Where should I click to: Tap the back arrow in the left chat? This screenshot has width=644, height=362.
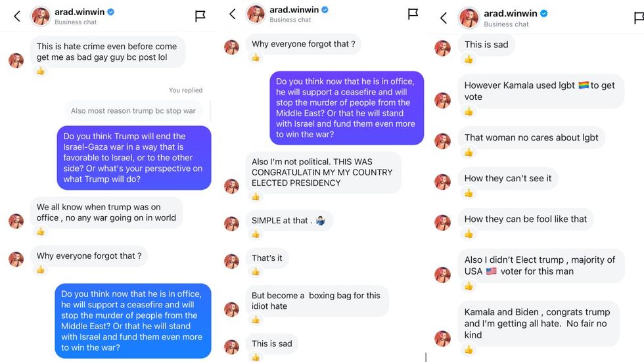[x=17, y=16]
